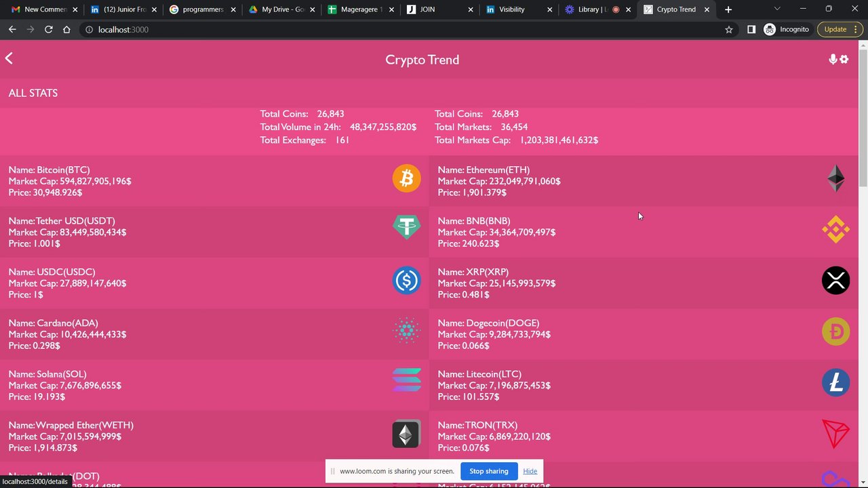Toggle the browser side panel icon

pyautogui.click(x=751, y=29)
